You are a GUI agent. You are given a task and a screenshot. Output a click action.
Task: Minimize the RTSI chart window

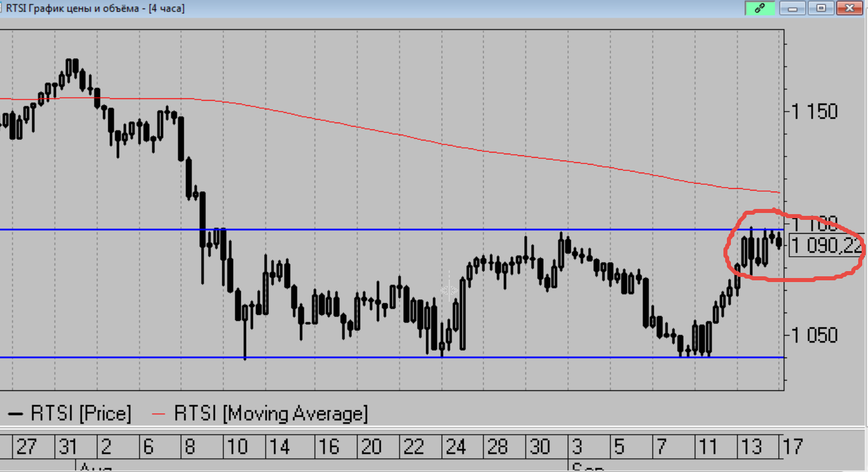[793, 8]
